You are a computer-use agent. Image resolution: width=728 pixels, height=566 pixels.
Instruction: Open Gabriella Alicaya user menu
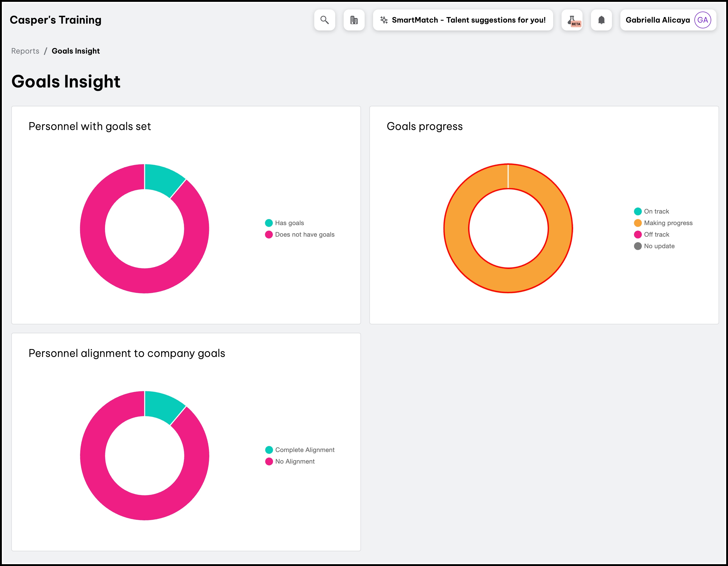(x=657, y=20)
